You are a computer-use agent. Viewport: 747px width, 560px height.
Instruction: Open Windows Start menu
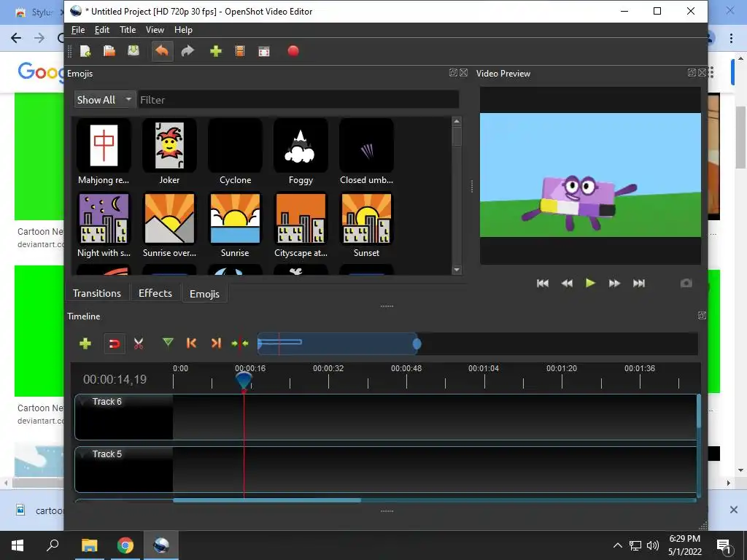(x=18, y=545)
